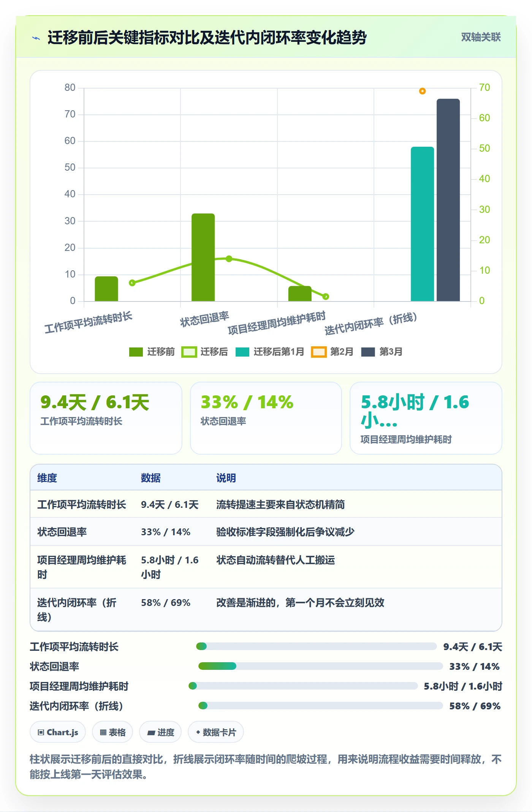Image resolution: width=532 pixels, height=812 pixels.
Task: Click the 项目经理周均维护耗时 progress bar
Action: tap(303, 686)
